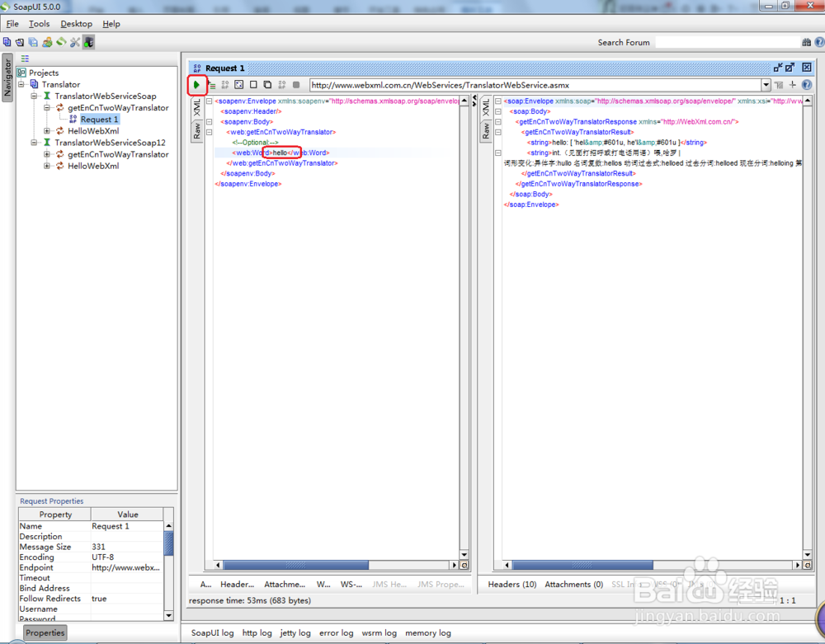Viewport: 825px width, 644px height.
Task: Open the Tools menu
Action: click(39, 24)
